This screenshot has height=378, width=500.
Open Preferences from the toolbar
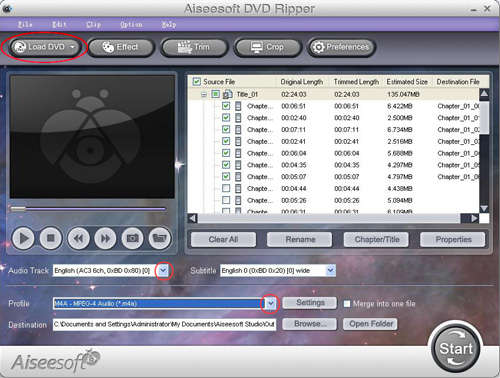pos(341,47)
